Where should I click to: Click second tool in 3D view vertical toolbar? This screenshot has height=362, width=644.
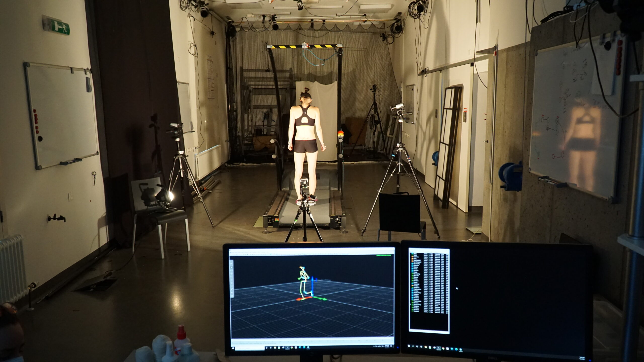click(x=231, y=267)
